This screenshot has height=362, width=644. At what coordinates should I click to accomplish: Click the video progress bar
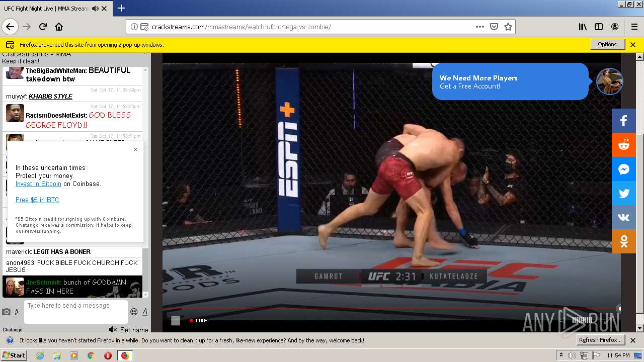click(391, 309)
